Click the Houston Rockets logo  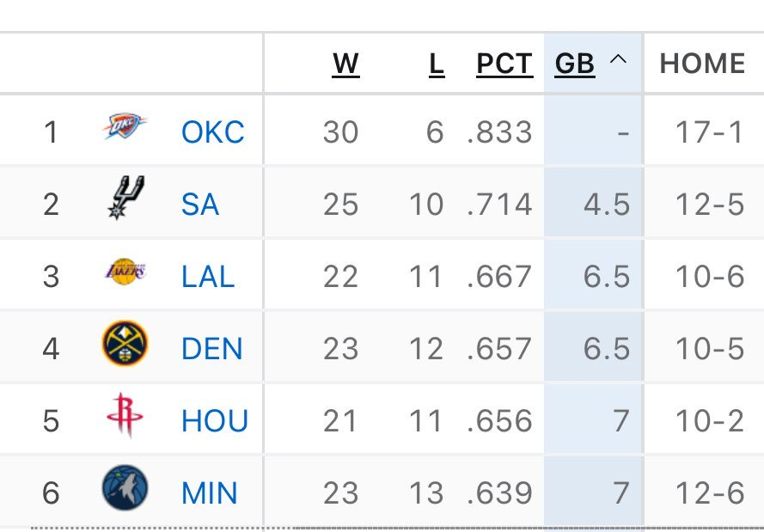[x=125, y=417]
